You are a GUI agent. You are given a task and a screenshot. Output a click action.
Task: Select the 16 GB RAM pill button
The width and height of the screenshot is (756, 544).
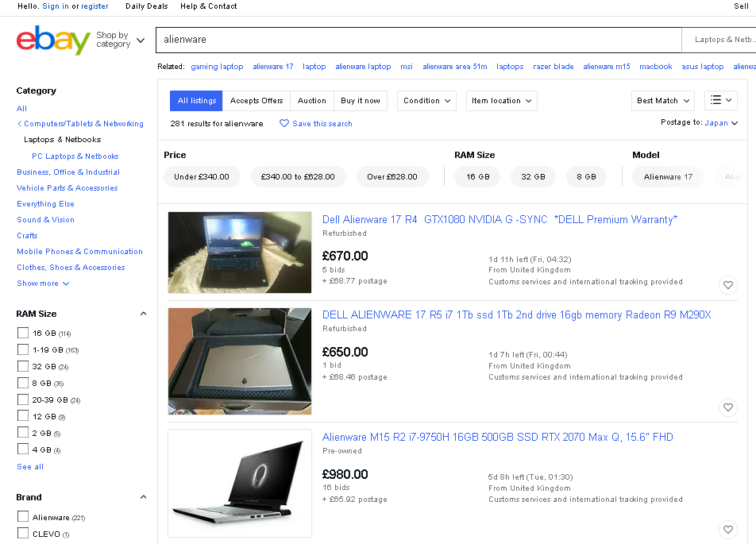pyautogui.click(x=477, y=177)
